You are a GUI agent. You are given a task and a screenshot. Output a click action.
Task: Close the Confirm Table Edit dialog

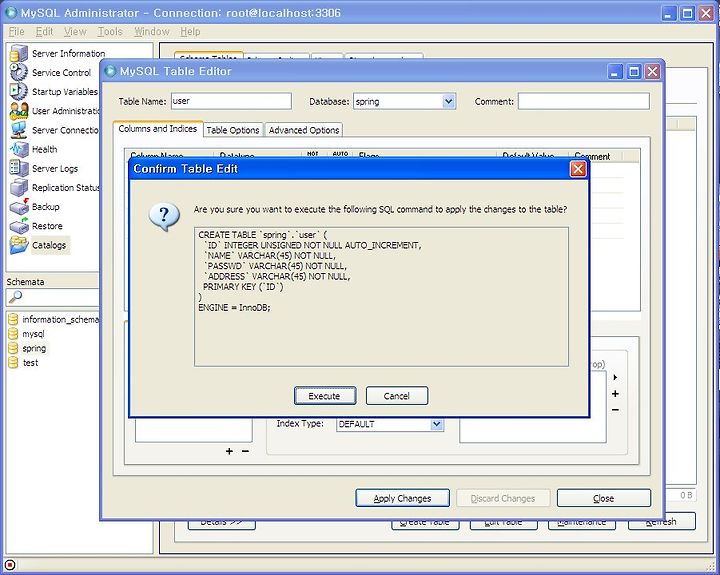[x=578, y=169]
